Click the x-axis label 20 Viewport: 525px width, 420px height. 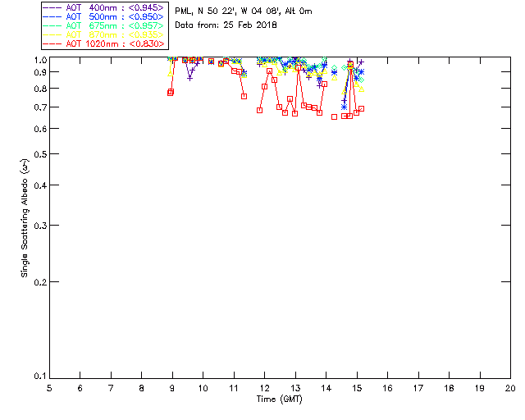[510, 389]
